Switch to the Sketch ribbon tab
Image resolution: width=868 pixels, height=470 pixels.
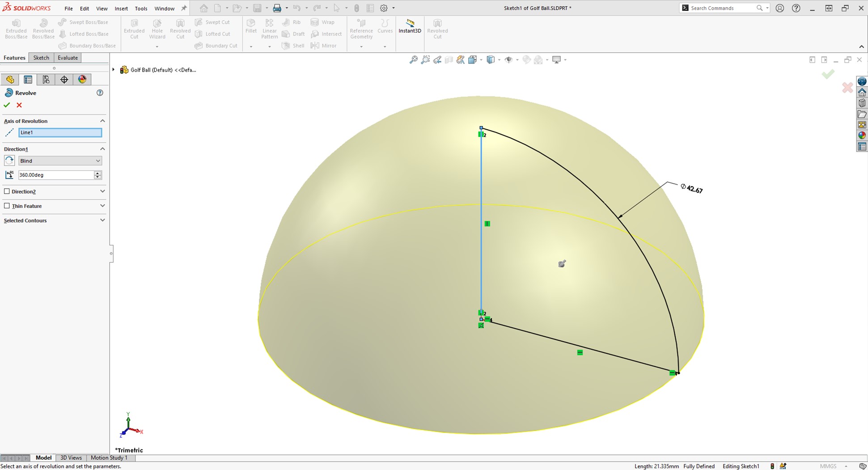[41, 57]
